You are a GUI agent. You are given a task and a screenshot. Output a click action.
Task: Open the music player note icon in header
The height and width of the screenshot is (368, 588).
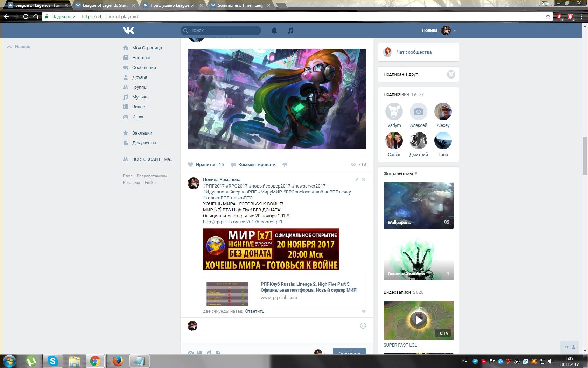[x=290, y=30]
